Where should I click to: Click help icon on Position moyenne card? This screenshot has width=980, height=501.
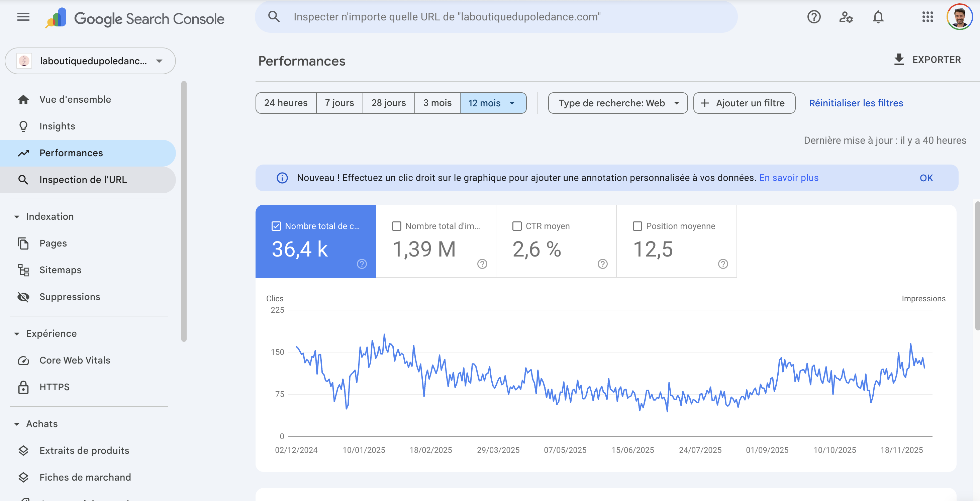723,264
